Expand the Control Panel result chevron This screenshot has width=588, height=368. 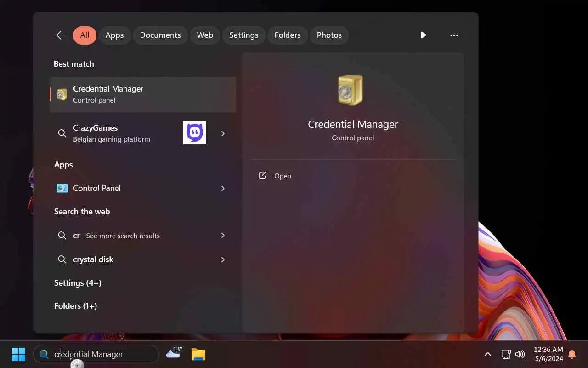click(x=223, y=188)
